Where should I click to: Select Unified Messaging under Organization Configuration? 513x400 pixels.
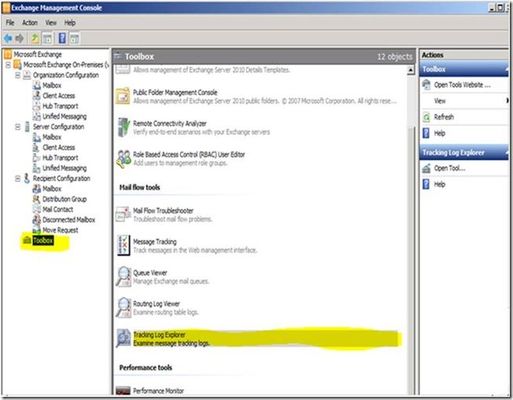(x=64, y=116)
